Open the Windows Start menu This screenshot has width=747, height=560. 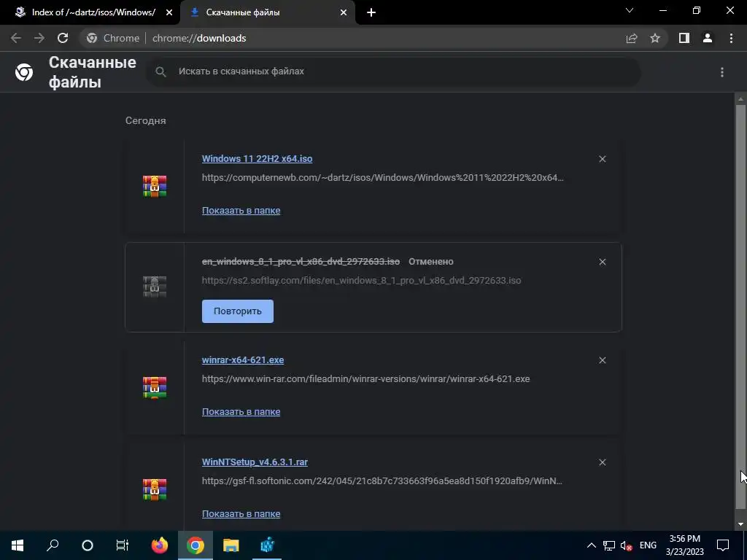pyautogui.click(x=18, y=545)
